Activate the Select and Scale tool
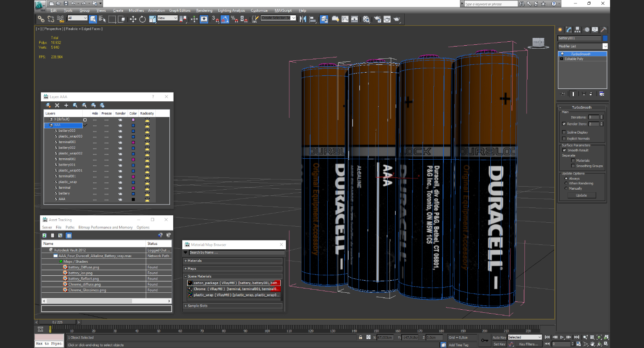Viewport: 644px width, 348px height. [152, 19]
